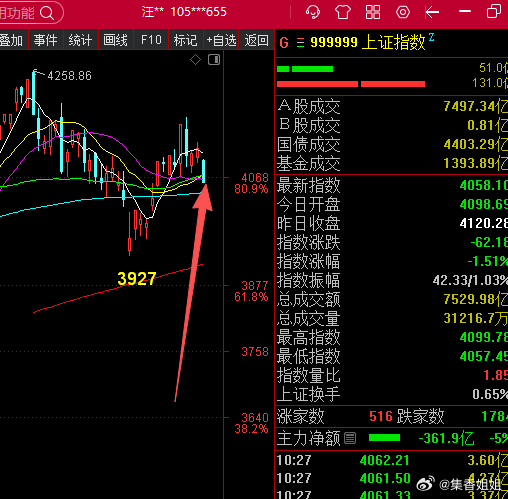Click the 总成交额 row

pyautogui.click(x=392, y=299)
